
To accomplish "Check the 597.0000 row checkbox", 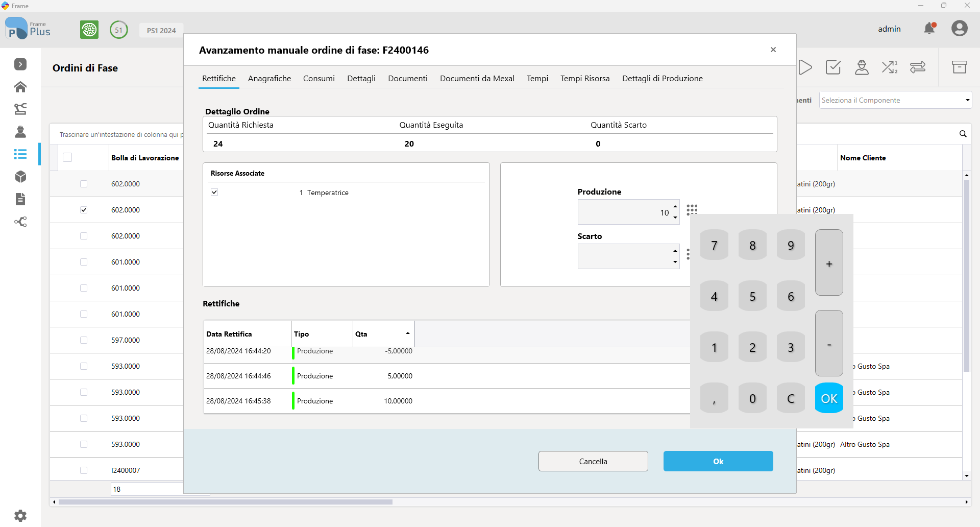I will [84, 340].
